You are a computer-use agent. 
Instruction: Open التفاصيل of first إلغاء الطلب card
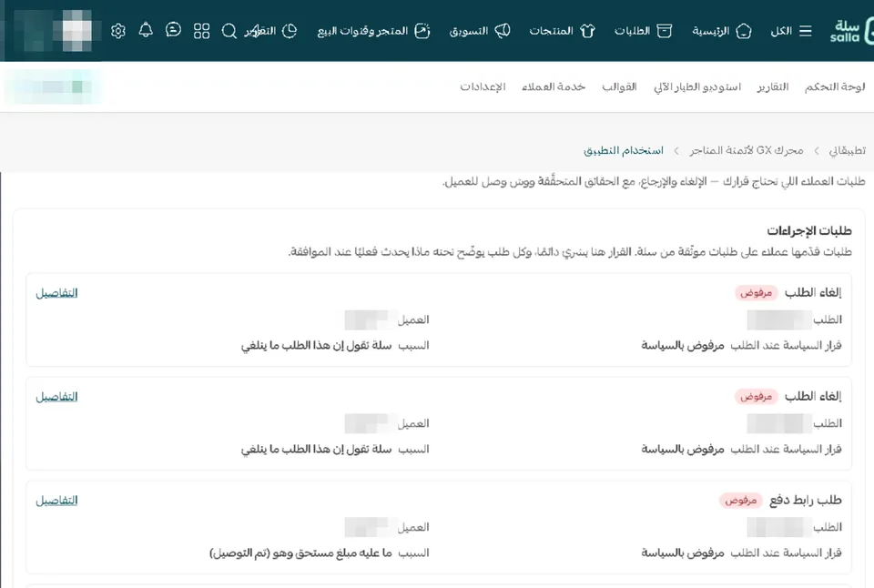click(56, 293)
